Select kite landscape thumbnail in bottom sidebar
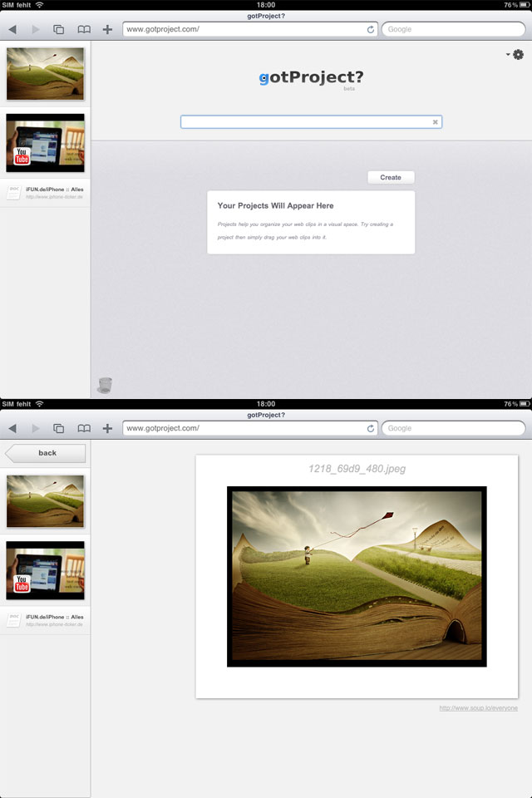Image resolution: width=532 pixels, height=798 pixels. pos(46,501)
